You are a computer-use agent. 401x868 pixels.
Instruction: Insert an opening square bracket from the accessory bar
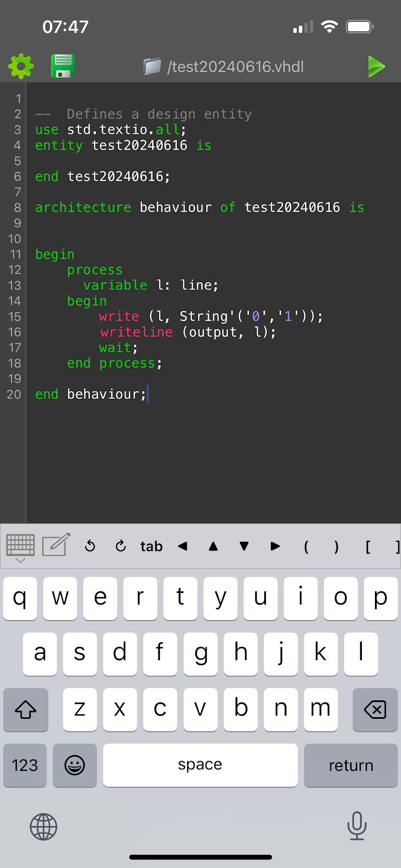[x=368, y=546]
